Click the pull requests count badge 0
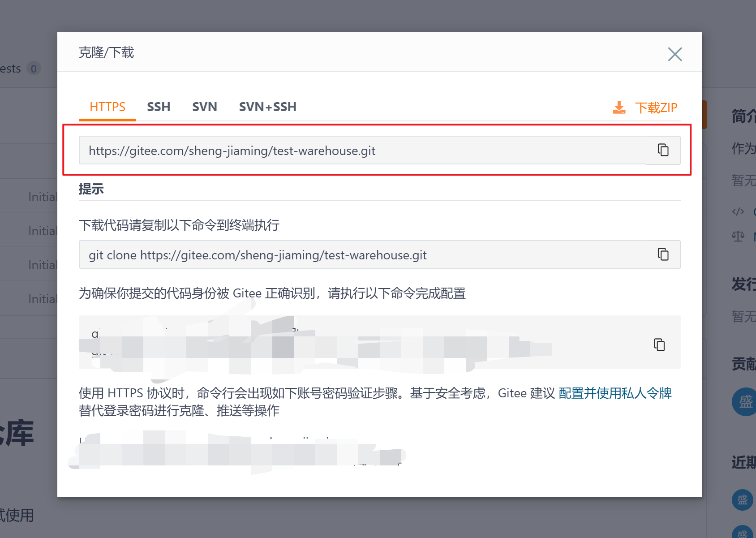This screenshot has height=538, width=756. (x=34, y=69)
